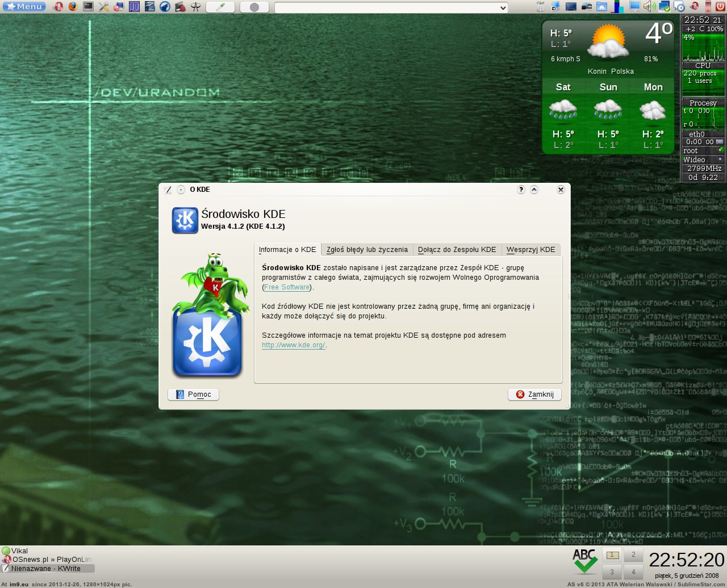Screen dimensions: 727x588
Task: Expand the top panel command dropdown arrow
Action: pos(503,7)
